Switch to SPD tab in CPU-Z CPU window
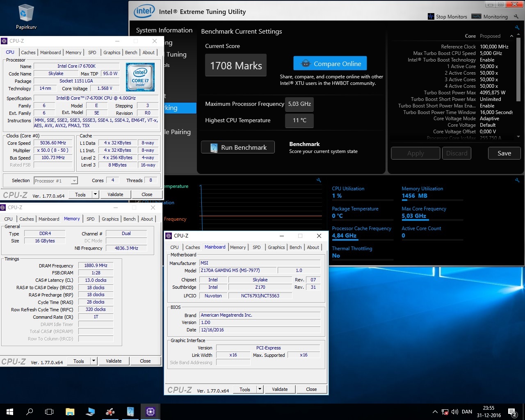The image size is (525, 420). point(92,52)
